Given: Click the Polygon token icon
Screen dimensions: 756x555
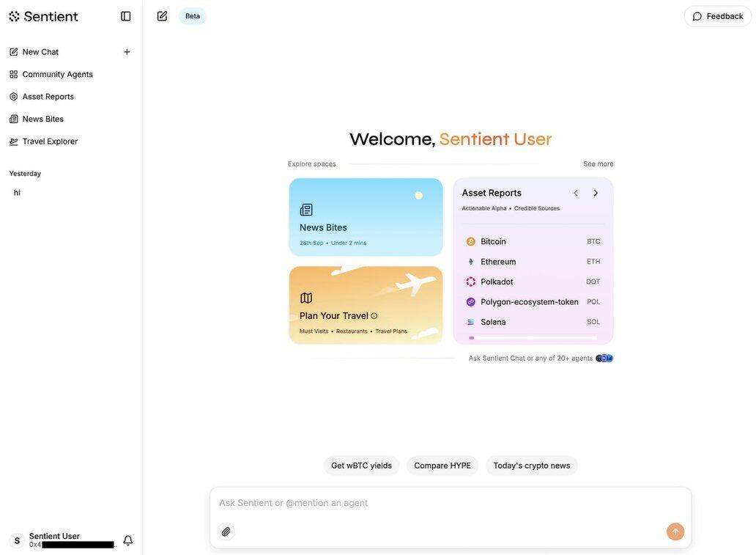Looking at the screenshot, I should click(471, 301).
